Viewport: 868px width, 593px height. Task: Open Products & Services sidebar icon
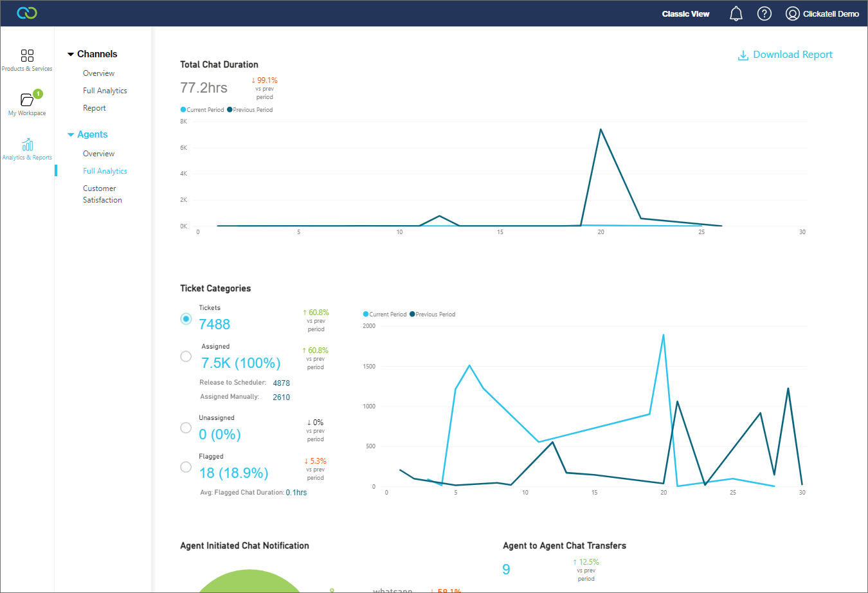click(27, 56)
